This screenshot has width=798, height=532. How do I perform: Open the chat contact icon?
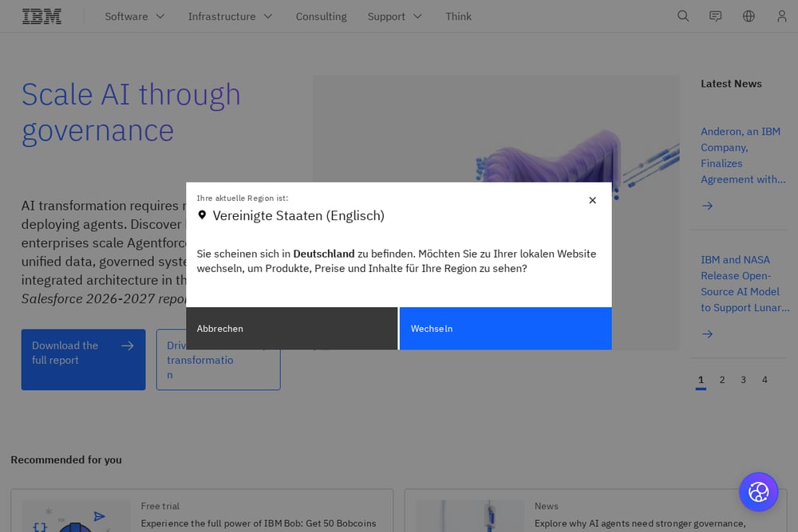716,16
